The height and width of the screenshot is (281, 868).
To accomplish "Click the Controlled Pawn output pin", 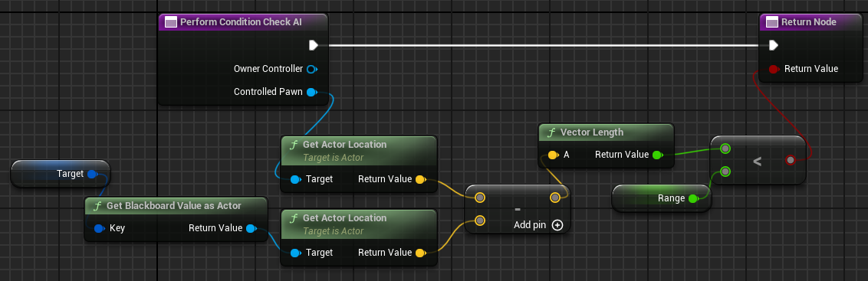I will click(x=311, y=92).
